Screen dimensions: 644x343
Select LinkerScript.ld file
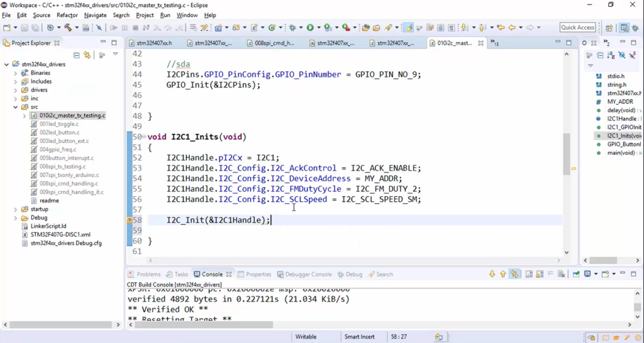click(x=48, y=226)
